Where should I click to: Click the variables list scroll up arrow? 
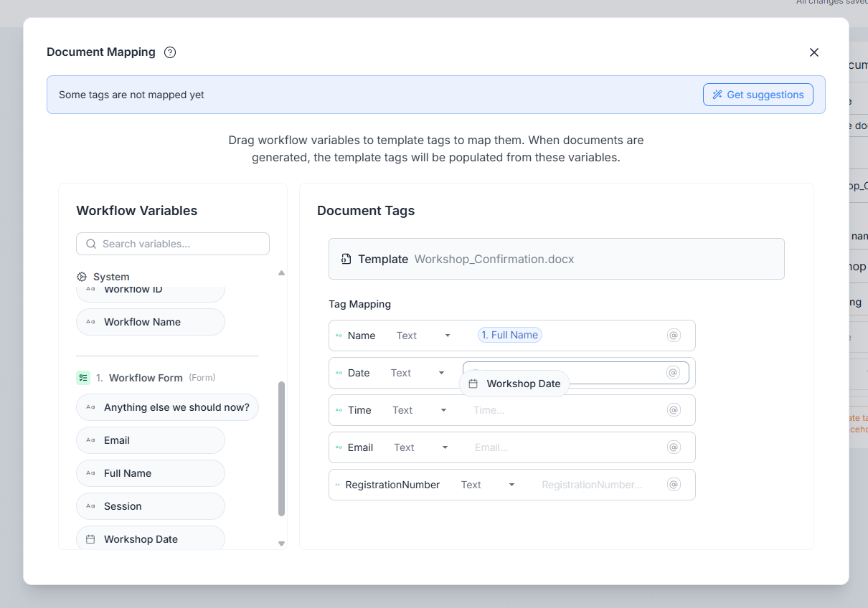pyautogui.click(x=281, y=272)
